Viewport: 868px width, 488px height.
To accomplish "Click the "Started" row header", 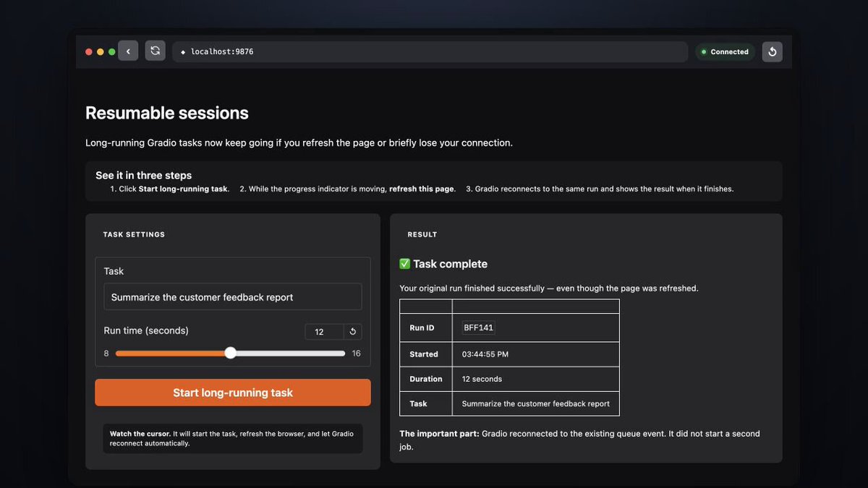I will (x=426, y=354).
